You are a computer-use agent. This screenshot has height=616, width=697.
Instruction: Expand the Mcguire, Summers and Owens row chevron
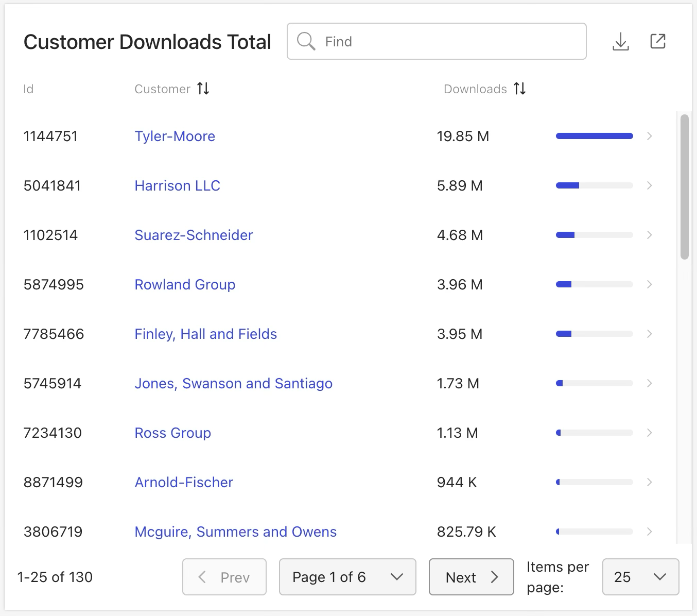650,532
